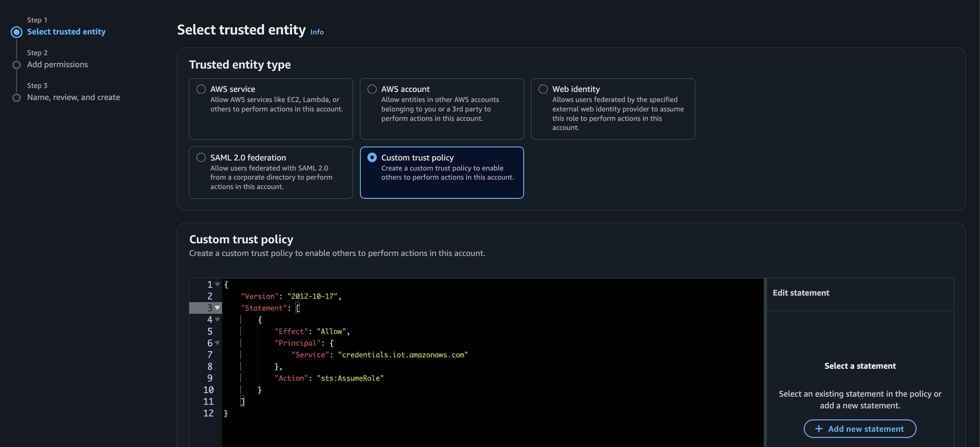This screenshot has width=980, height=447.
Task: Click Step 1 circle indicator icon
Action: [x=16, y=32]
